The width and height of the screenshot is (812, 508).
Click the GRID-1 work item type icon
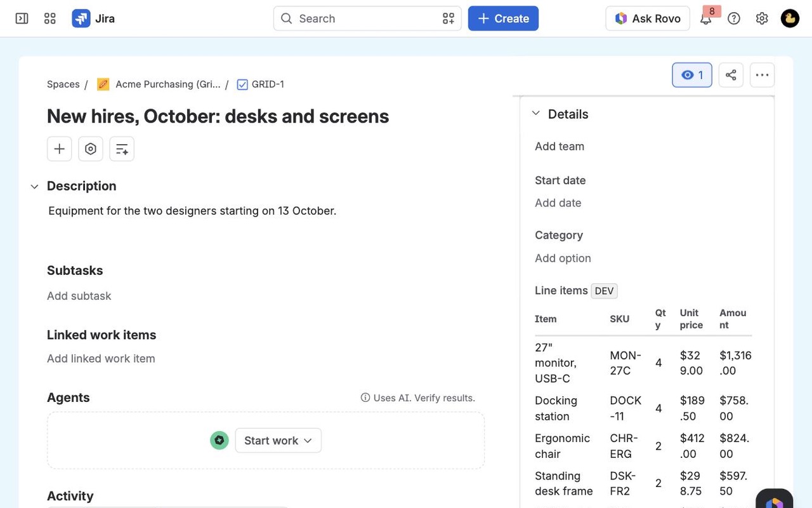coord(242,84)
